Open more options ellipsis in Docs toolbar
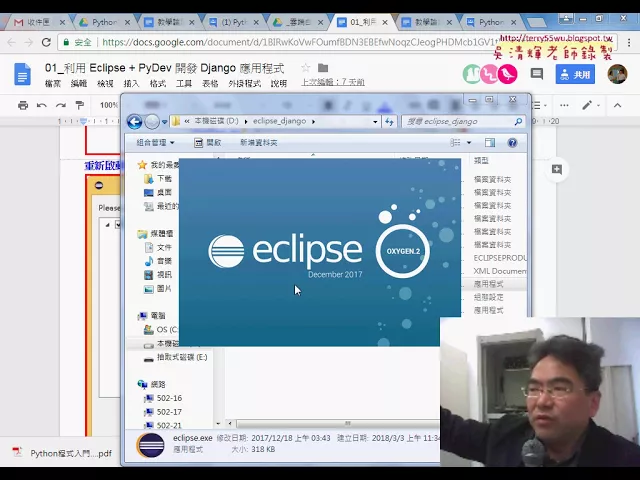Screen dimensions: 640x480 tap(564, 105)
